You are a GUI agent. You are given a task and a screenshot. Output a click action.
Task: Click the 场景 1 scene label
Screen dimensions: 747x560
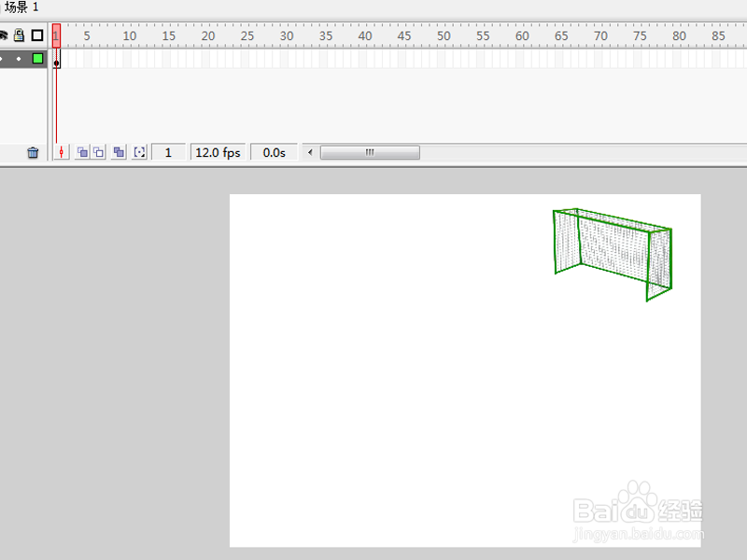click(x=21, y=7)
